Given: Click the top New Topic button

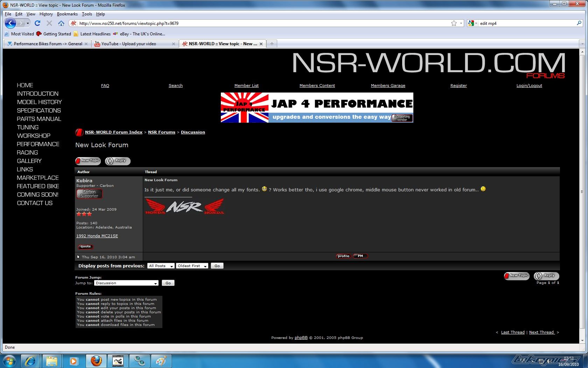Looking at the screenshot, I should point(88,161).
